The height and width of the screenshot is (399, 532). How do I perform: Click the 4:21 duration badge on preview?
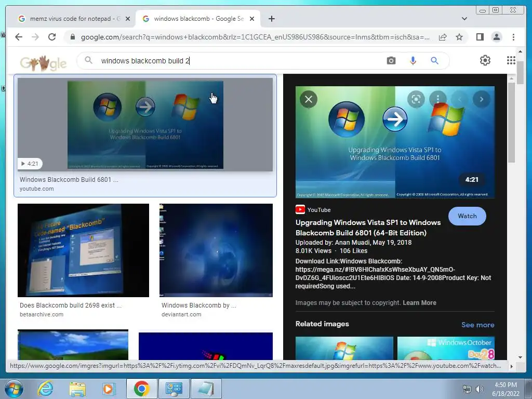[472, 179]
